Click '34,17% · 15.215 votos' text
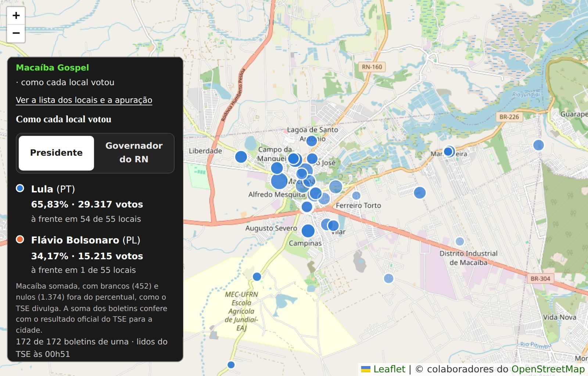Image resolution: width=588 pixels, height=376 pixels. point(87,256)
